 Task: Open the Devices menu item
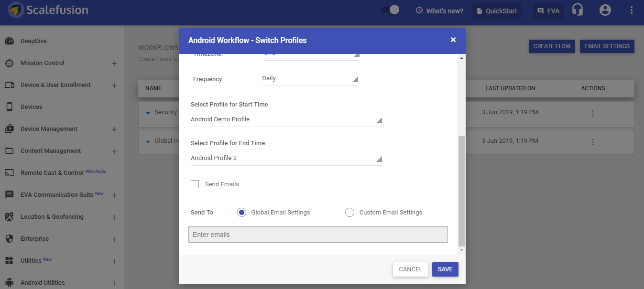point(32,107)
